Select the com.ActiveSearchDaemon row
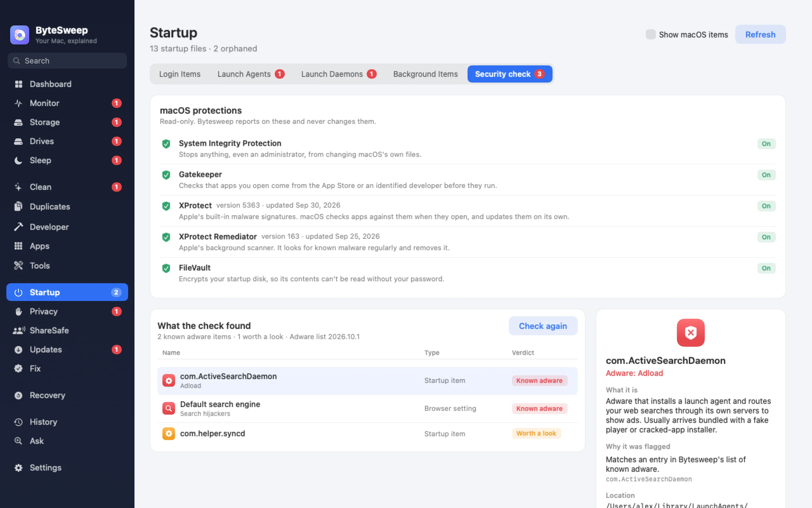The image size is (812, 508). point(367,381)
